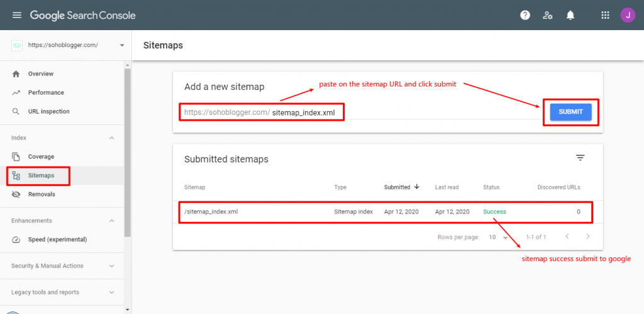Collapse the Enhancements section
The image size is (644, 314).
point(111,221)
